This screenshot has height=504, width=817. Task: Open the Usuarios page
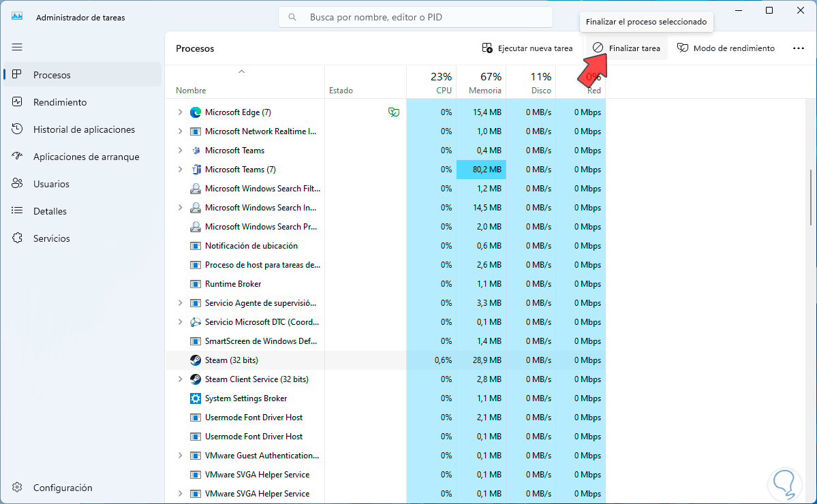coord(83,184)
